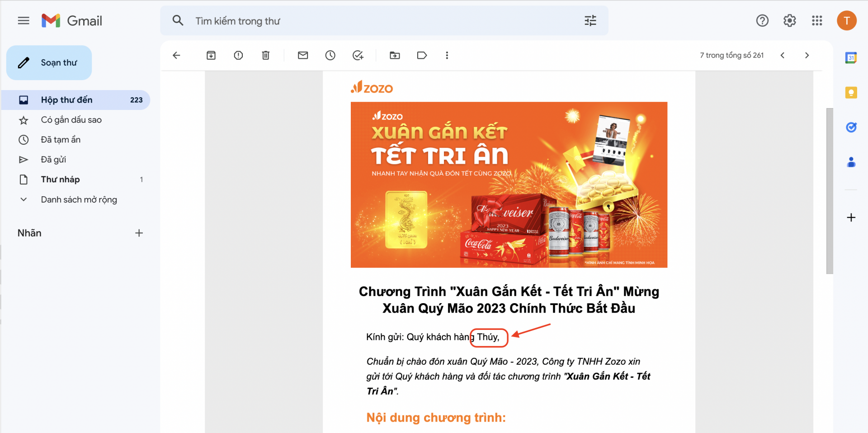Report this email as spam

(x=238, y=55)
